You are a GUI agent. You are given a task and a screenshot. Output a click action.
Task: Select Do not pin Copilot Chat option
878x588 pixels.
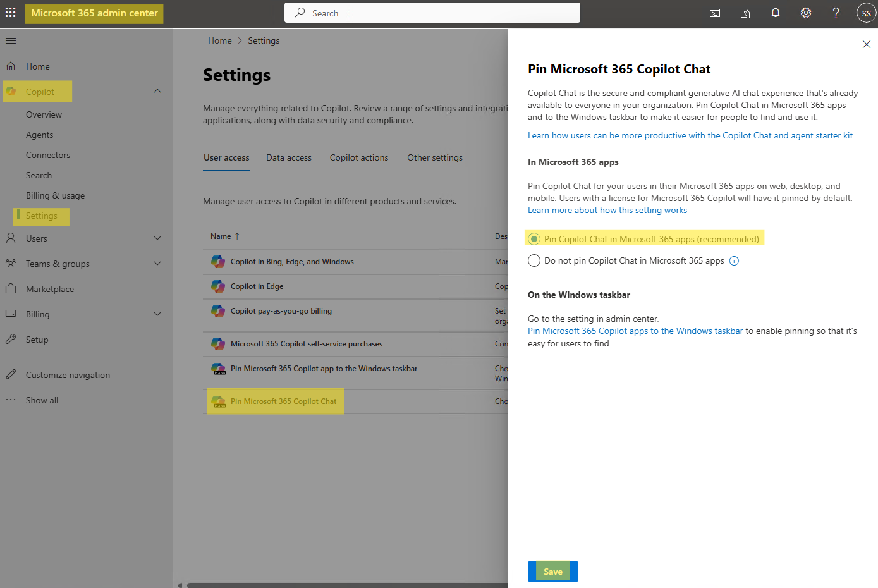click(534, 260)
